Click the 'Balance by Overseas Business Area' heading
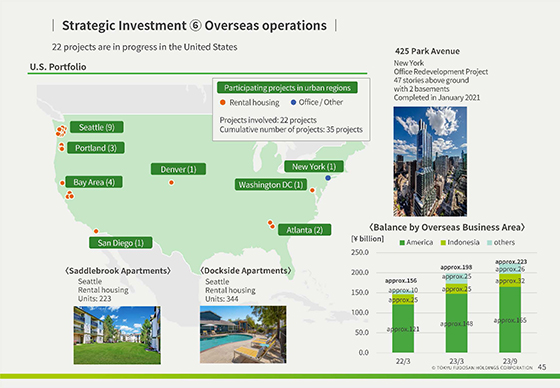 click(447, 228)
